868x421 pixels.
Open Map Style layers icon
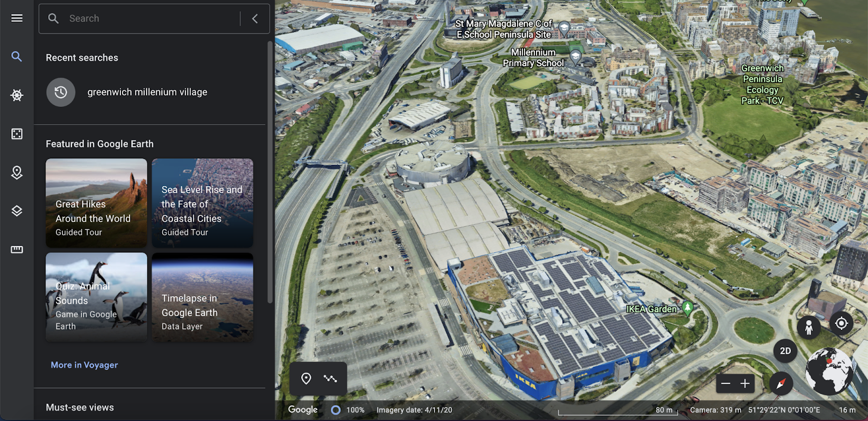[x=17, y=211]
